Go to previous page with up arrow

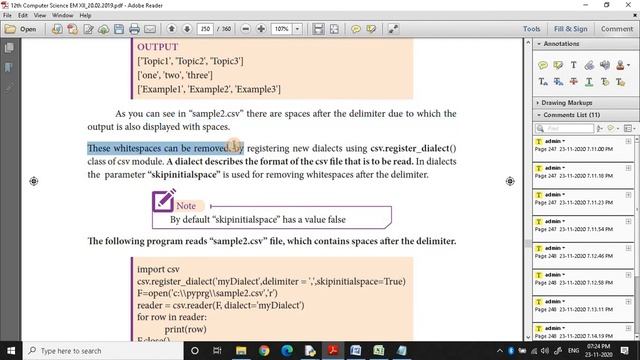point(171,29)
